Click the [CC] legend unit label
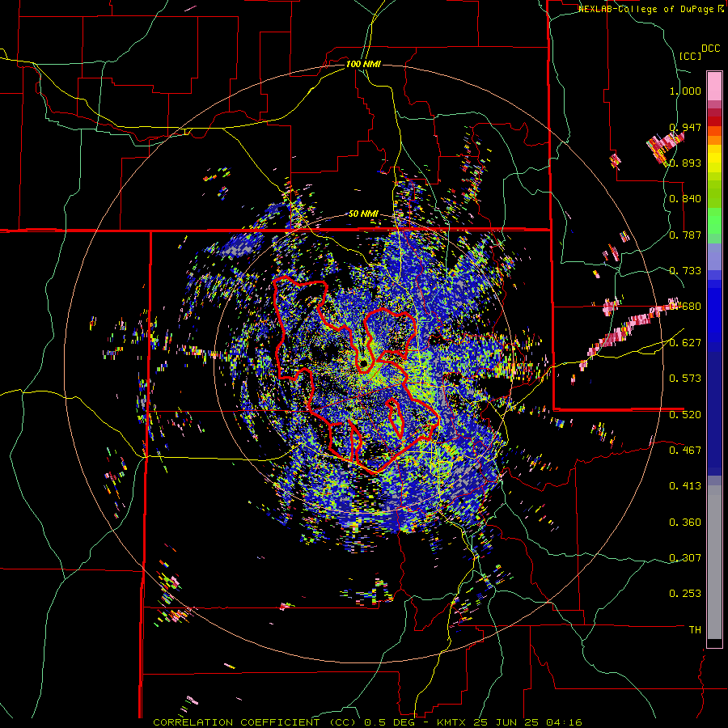The width and height of the screenshot is (728, 728). 690,56
